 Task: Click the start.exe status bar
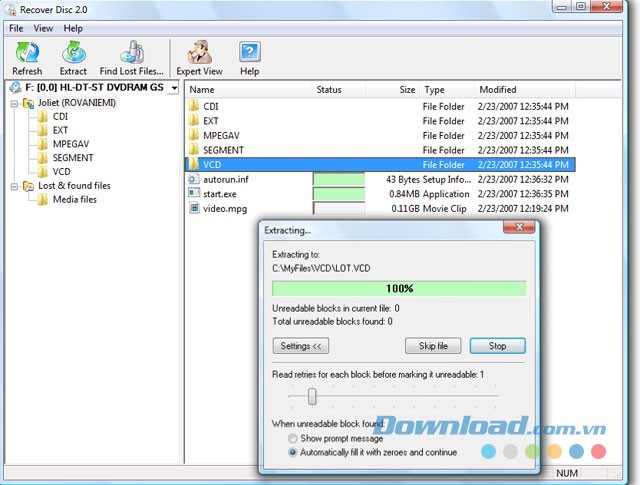click(x=339, y=194)
